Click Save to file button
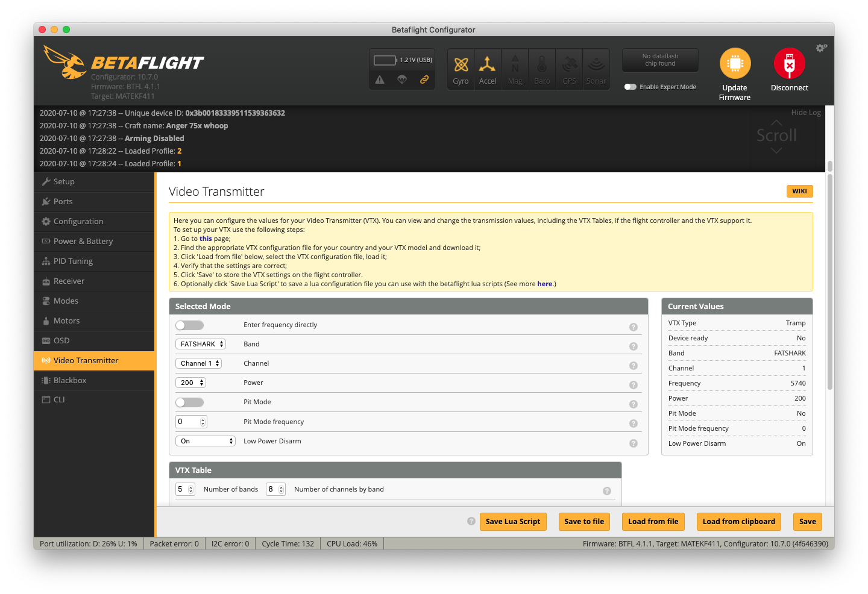 tap(584, 522)
